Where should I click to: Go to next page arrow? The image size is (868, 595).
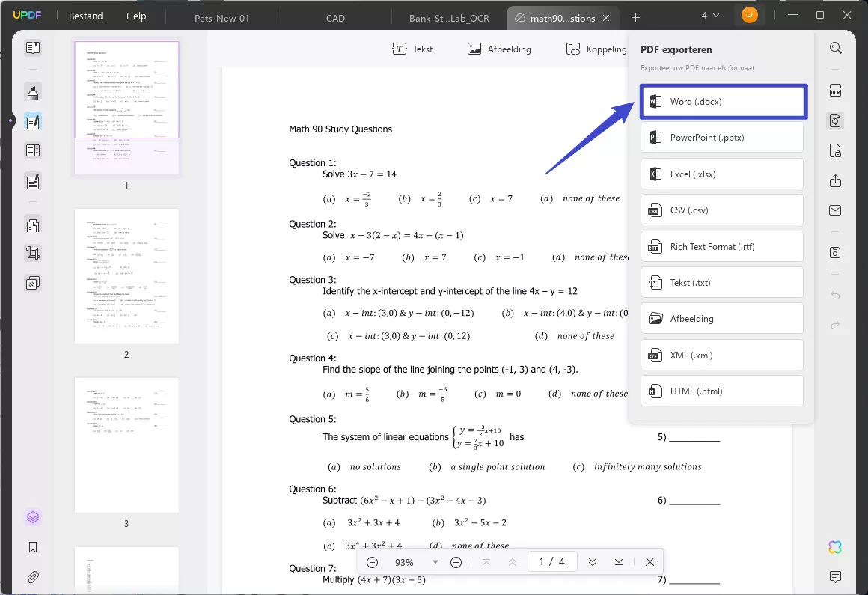593,562
